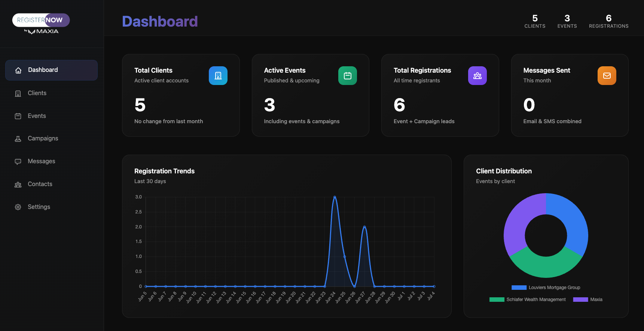Click the purple people icon on Total Registrations
The height and width of the screenshot is (331, 644).
click(477, 76)
